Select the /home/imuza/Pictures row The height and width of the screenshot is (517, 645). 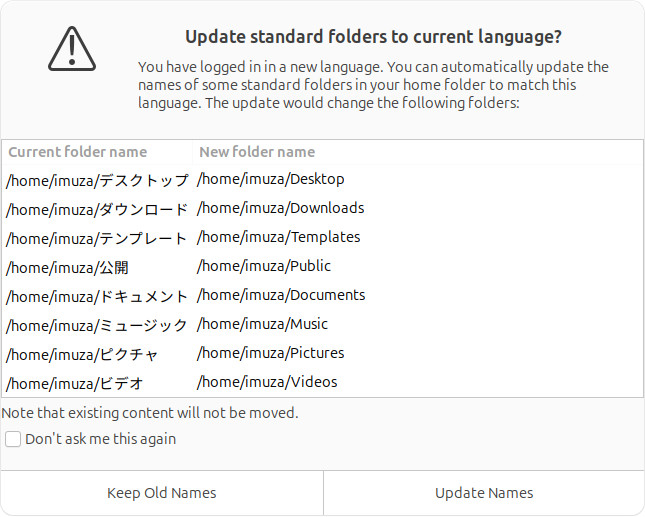point(271,353)
